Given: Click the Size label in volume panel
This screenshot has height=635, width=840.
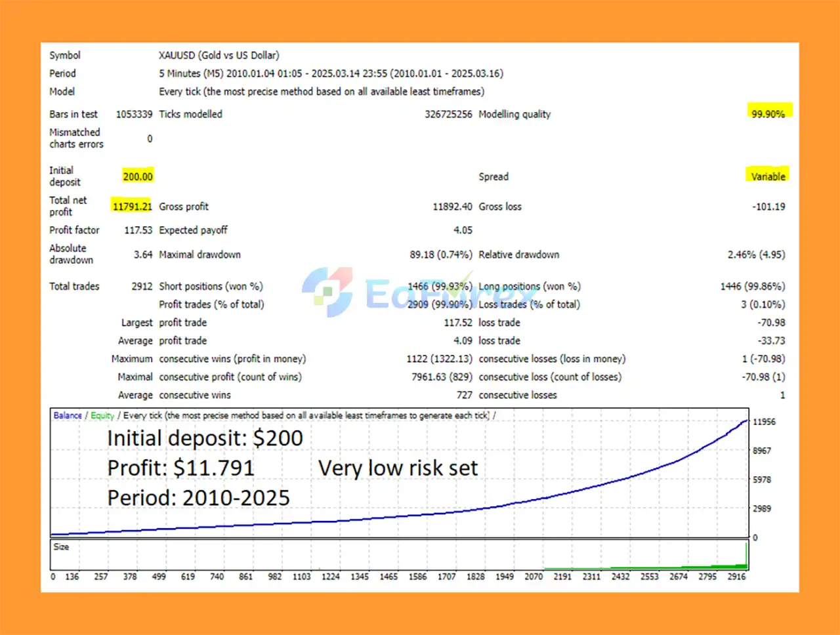Looking at the screenshot, I should pos(61,546).
